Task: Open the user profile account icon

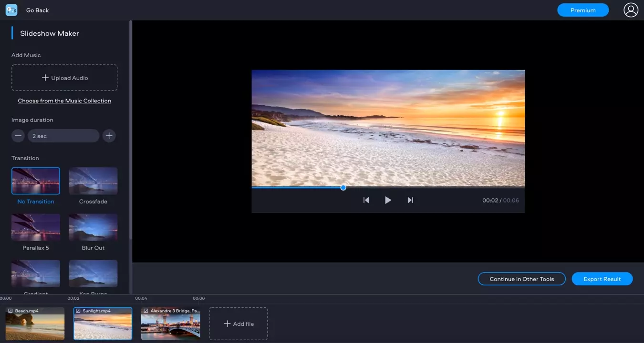Action: pyautogui.click(x=631, y=10)
